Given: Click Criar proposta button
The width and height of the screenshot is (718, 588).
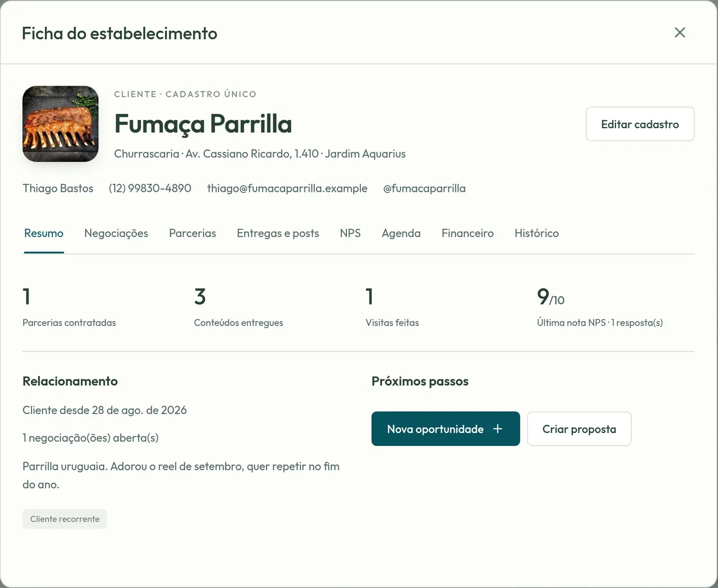Looking at the screenshot, I should pyautogui.click(x=579, y=429).
